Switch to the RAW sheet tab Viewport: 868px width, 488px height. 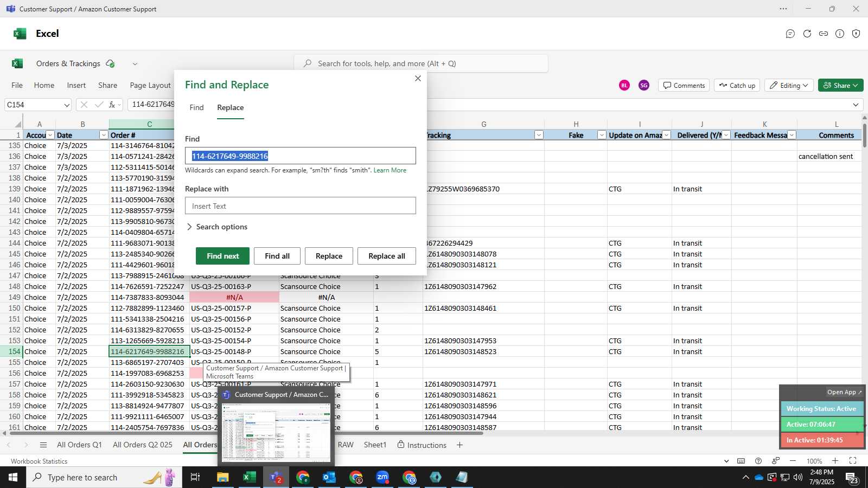coord(346,445)
